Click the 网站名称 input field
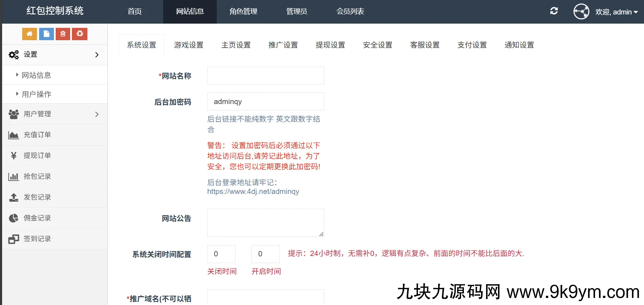The image size is (644, 305). coord(265,76)
